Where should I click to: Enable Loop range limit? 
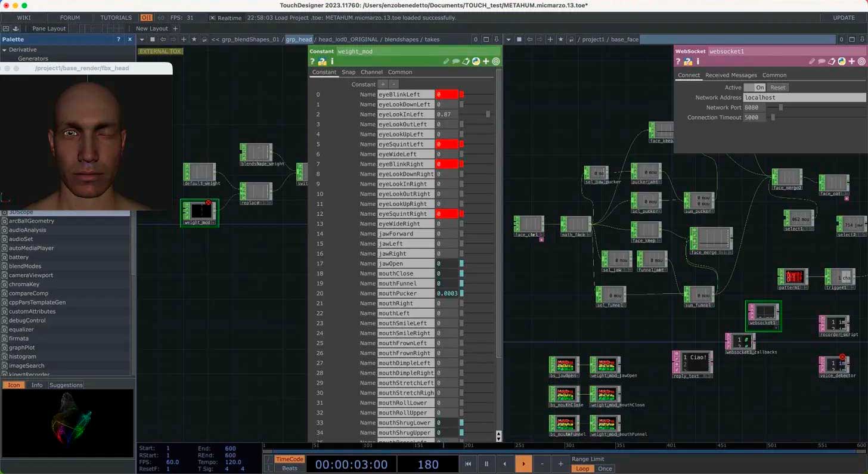[x=582, y=469]
